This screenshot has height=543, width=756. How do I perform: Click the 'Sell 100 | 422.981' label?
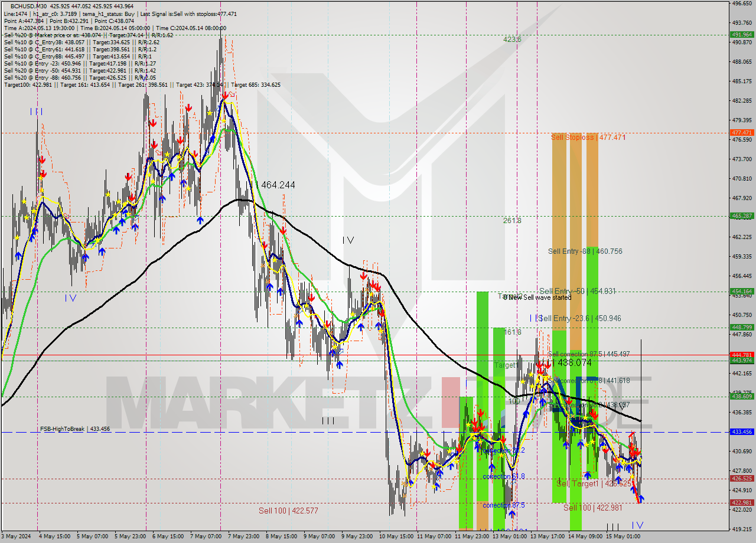pos(592,508)
